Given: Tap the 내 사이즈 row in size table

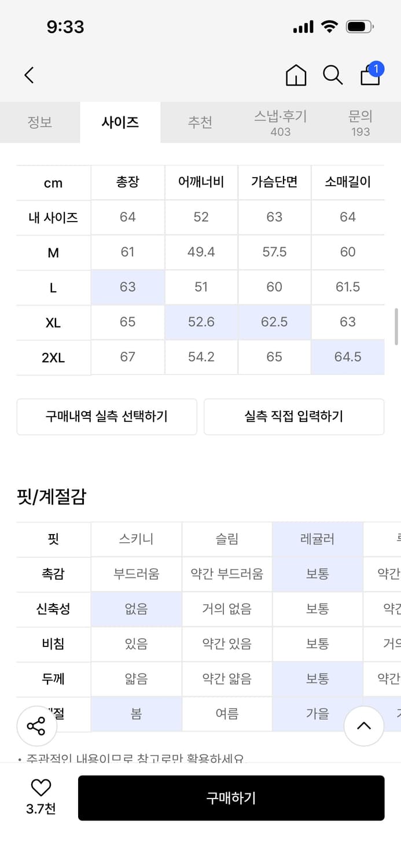Looking at the screenshot, I should 53,217.
